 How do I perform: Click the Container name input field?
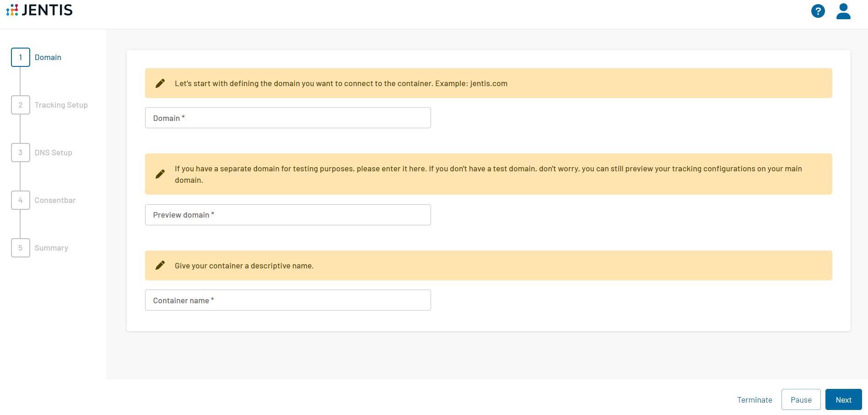point(287,300)
